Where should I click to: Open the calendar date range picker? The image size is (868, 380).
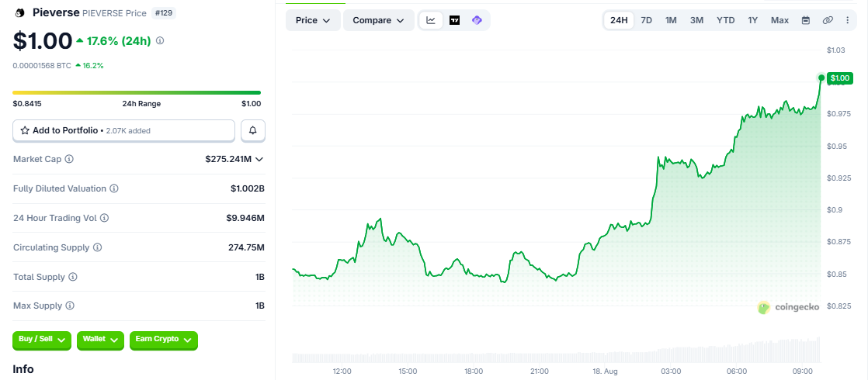coord(806,20)
